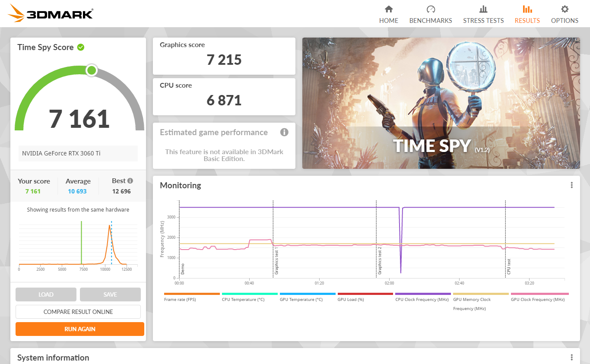Toggle Frame rate (FPS) legend swatch
Image resolution: width=590 pixels, height=364 pixels.
(192, 294)
